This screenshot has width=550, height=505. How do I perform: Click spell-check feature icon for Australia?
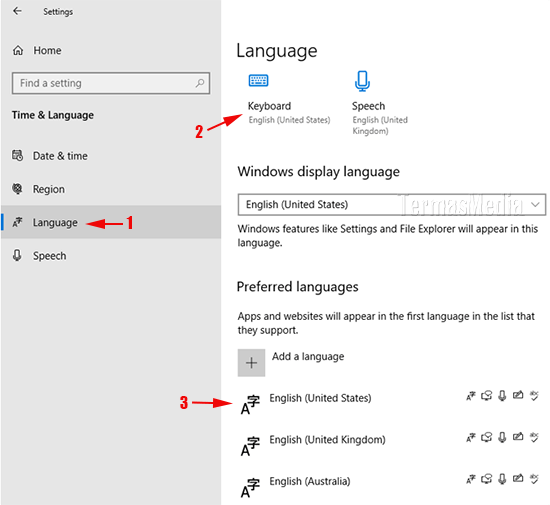pos(534,479)
